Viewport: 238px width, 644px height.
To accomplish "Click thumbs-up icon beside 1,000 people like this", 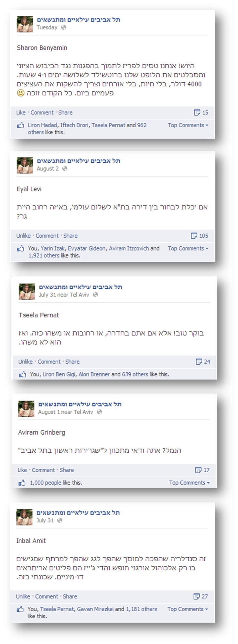I will tap(22, 483).
